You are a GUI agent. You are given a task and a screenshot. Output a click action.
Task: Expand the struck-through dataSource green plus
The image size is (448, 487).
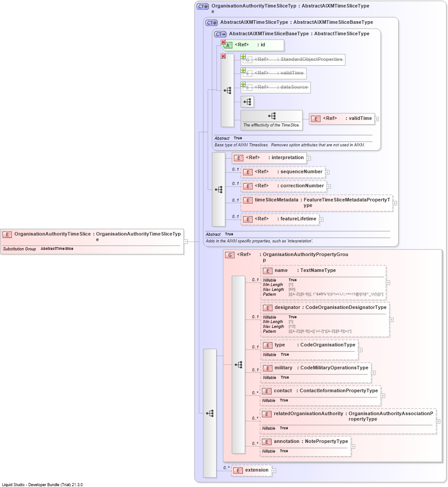243,85
